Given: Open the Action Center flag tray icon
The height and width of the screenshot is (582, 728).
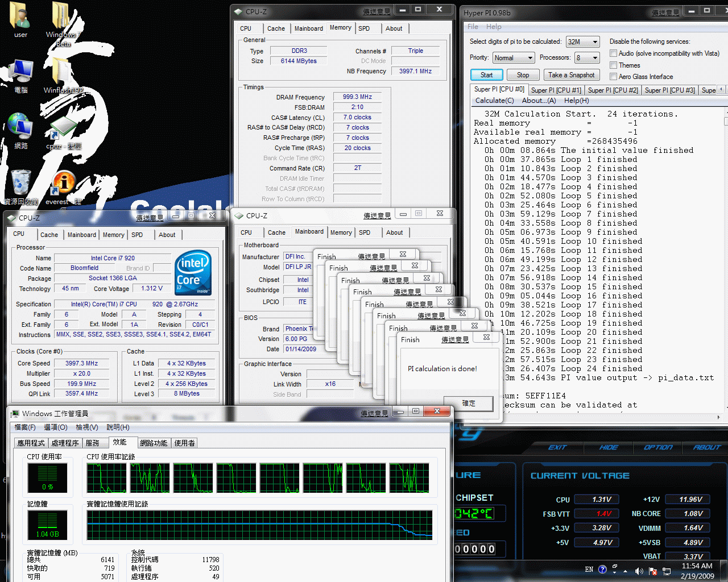Looking at the screenshot, I should click(653, 571).
